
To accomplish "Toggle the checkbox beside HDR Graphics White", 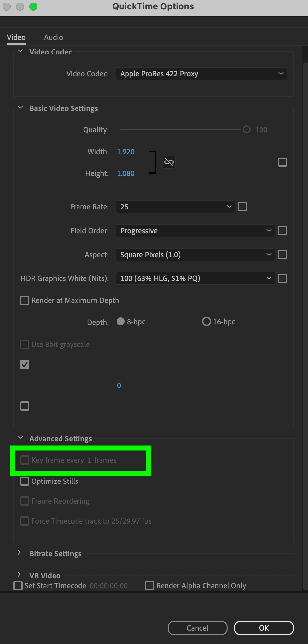I will click(x=282, y=278).
